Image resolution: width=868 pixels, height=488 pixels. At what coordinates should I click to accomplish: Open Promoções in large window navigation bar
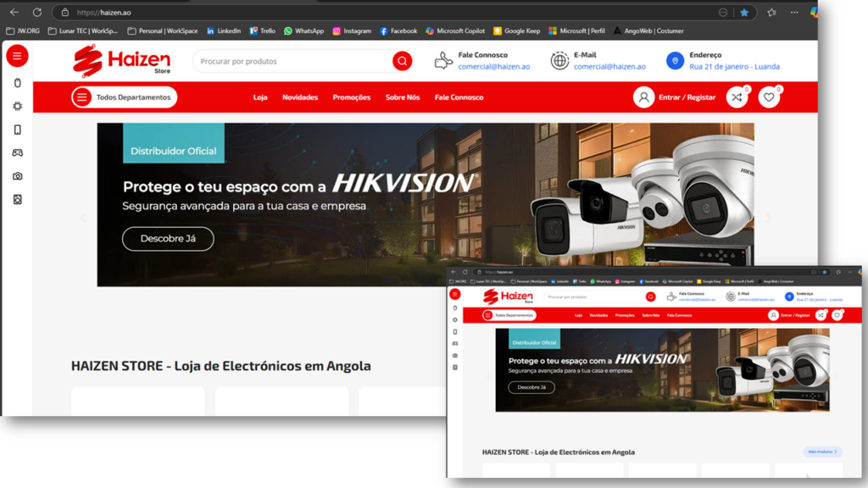click(352, 97)
